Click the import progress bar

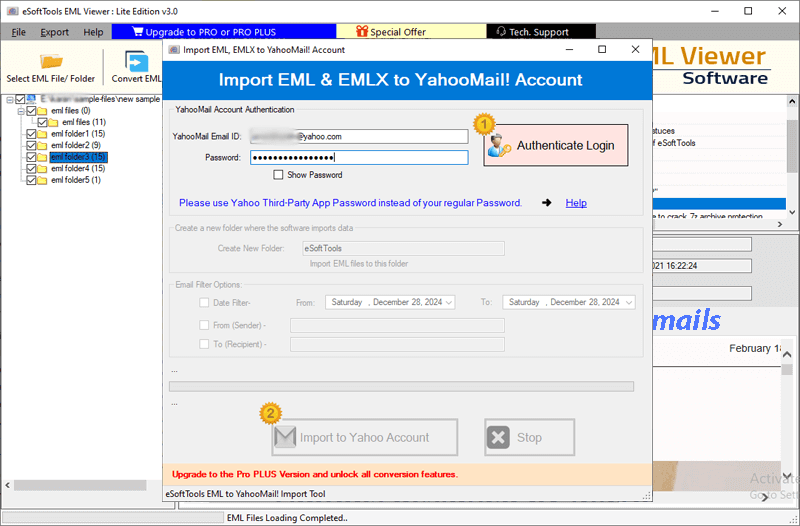[402, 387]
